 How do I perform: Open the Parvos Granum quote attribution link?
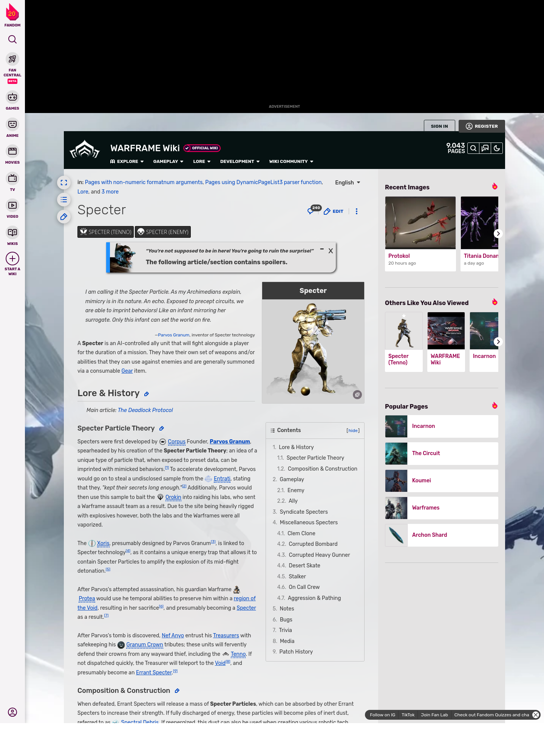[174, 335]
